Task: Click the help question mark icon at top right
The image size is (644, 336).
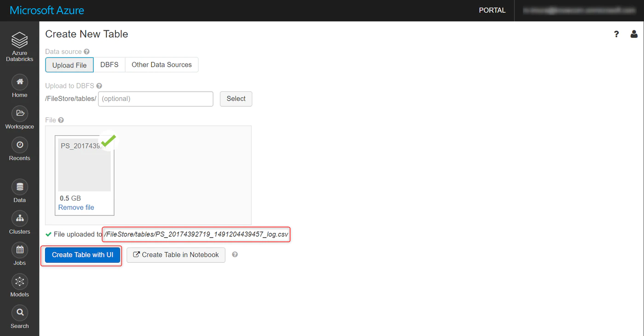Action: pyautogui.click(x=616, y=34)
